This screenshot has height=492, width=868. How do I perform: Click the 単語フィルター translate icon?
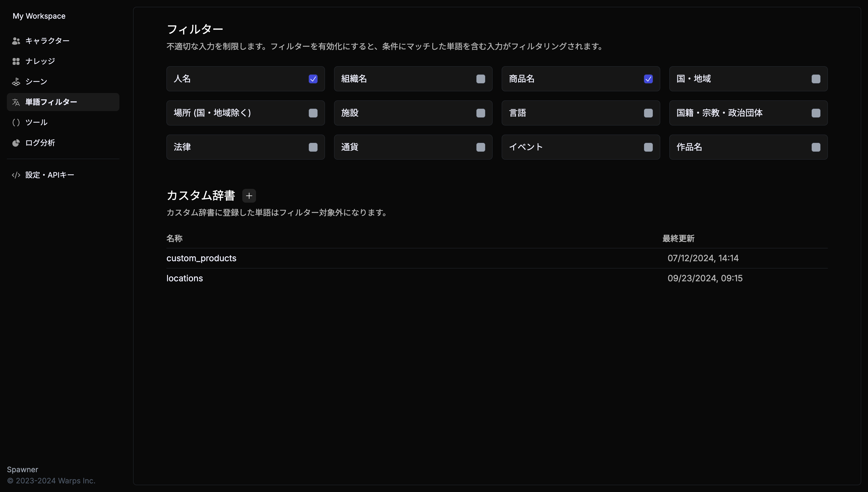(16, 102)
